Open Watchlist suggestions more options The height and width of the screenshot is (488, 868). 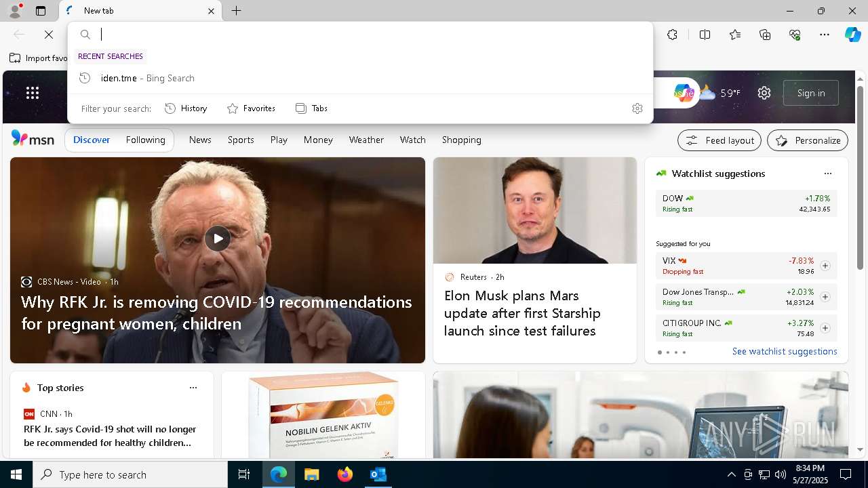click(x=827, y=174)
